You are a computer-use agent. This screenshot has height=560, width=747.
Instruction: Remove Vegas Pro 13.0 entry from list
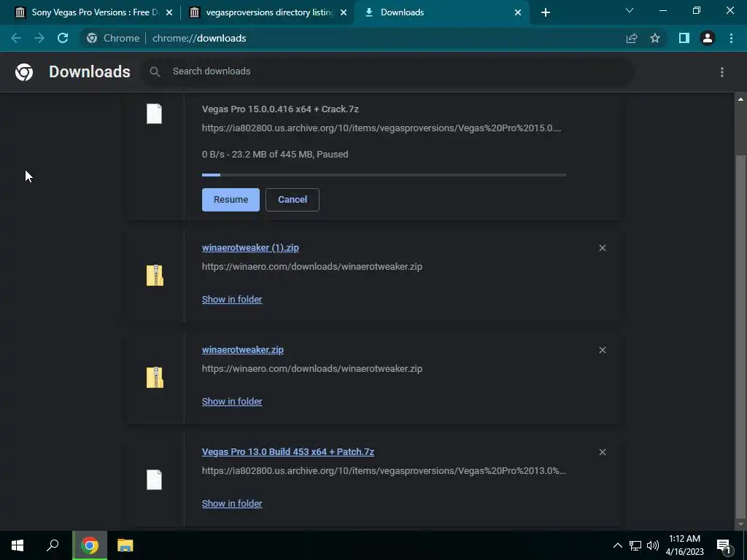603,452
